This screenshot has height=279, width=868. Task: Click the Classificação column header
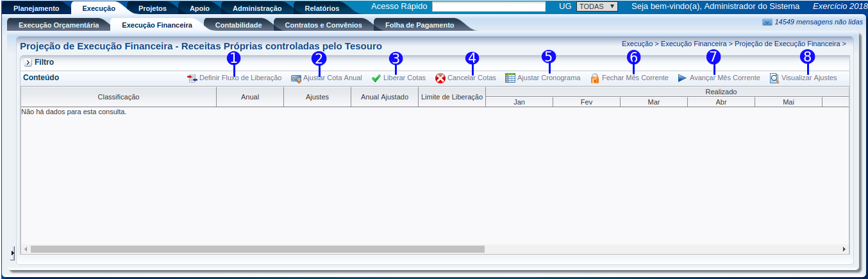click(119, 97)
